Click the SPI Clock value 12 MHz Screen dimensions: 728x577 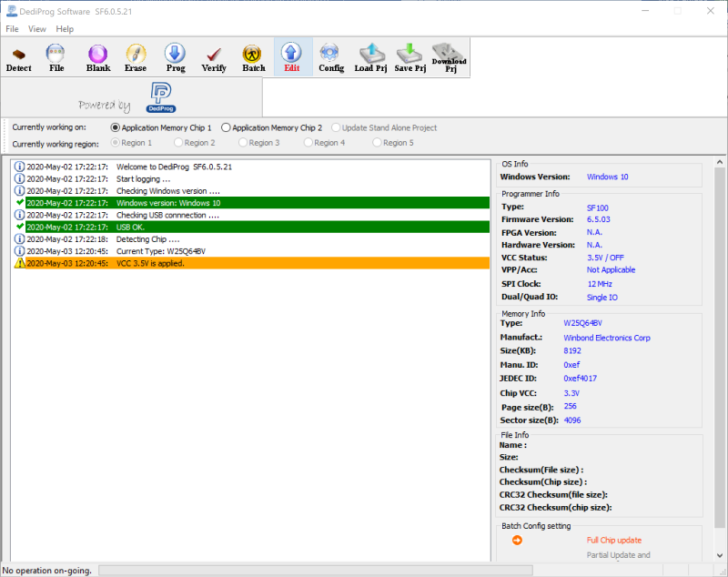[600, 284]
